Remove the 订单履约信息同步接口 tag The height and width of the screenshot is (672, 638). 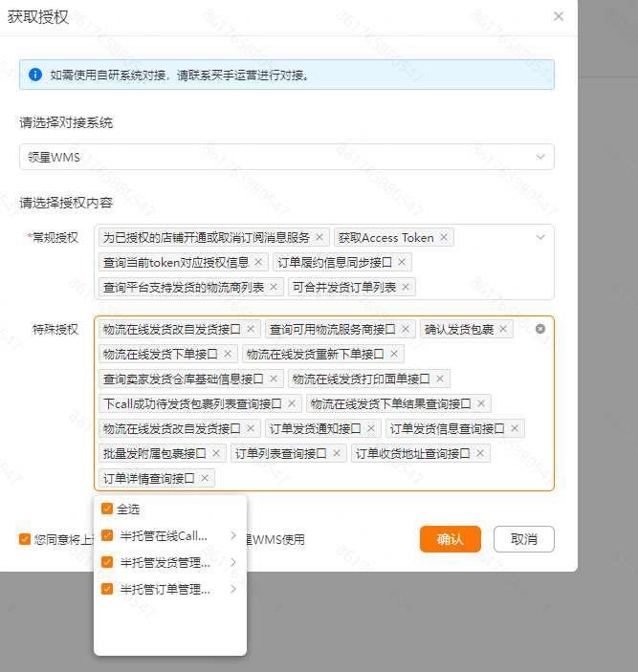402,262
